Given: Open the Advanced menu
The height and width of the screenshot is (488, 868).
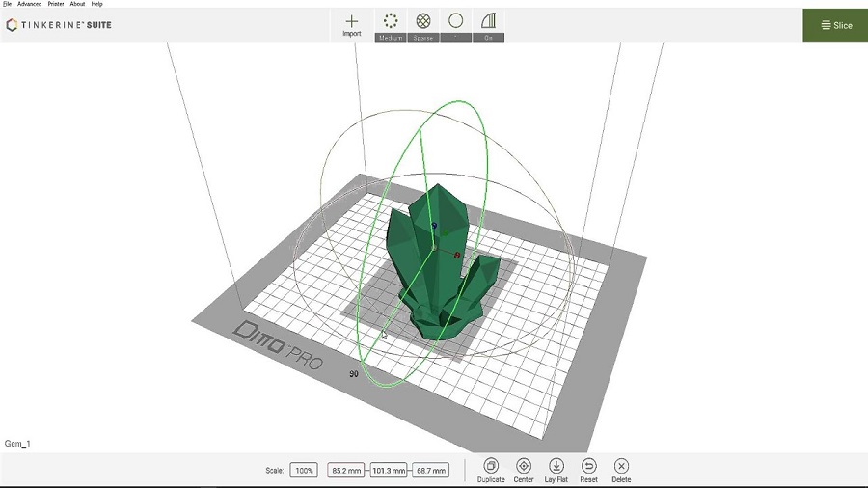Looking at the screenshot, I should tap(29, 4).
